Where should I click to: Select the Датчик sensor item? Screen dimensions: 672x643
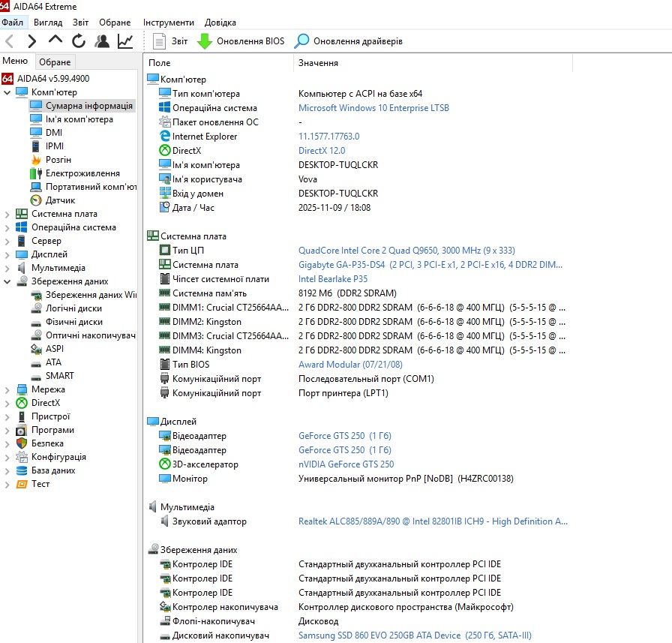(61, 200)
